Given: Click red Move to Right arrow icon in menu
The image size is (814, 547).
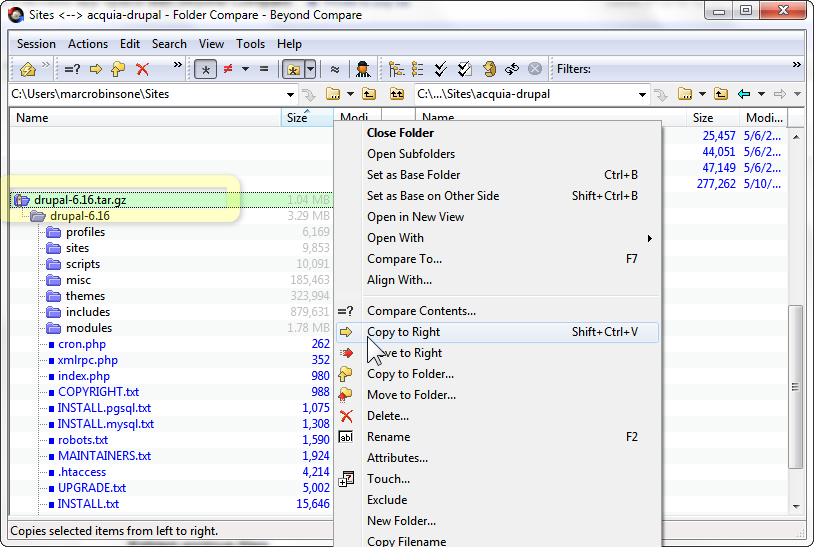Looking at the screenshot, I should pos(346,353).
